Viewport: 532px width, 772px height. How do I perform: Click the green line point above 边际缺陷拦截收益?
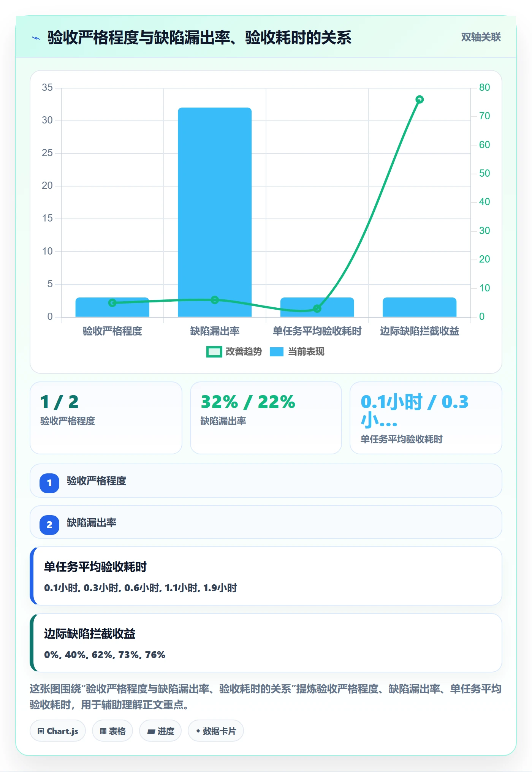coord(420,100)
